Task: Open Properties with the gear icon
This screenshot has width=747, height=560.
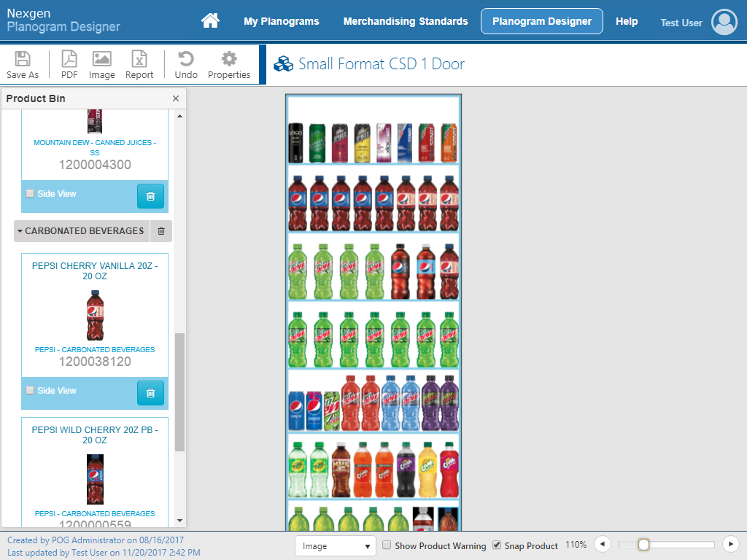Action: pyautogui.click(x=229, y=59)
